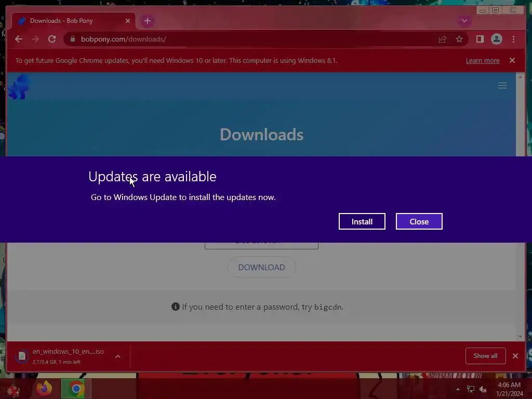Reload the bobpony.com page

click(x=52, y=39)
